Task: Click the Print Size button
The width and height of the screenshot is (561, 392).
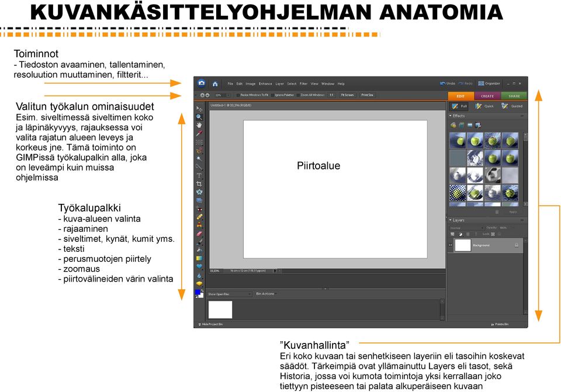Action: [x=367, y=95]
